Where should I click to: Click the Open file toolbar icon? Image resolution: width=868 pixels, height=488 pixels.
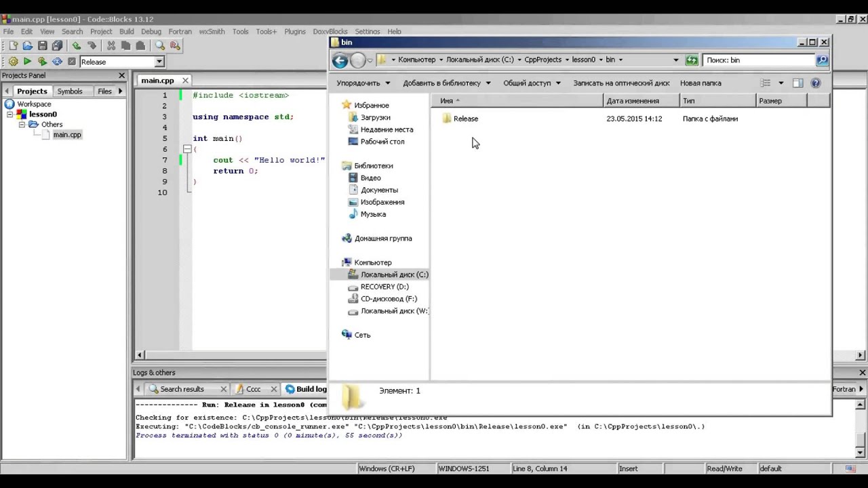click(28, 45)
